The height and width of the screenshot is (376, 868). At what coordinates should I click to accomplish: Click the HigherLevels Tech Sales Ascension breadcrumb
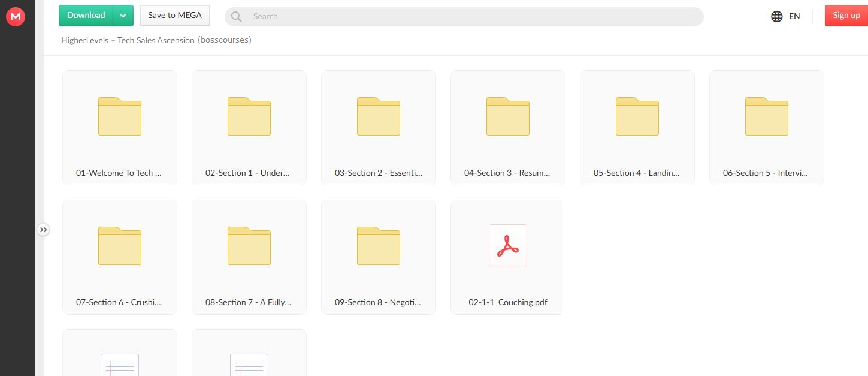pos(156,40)
